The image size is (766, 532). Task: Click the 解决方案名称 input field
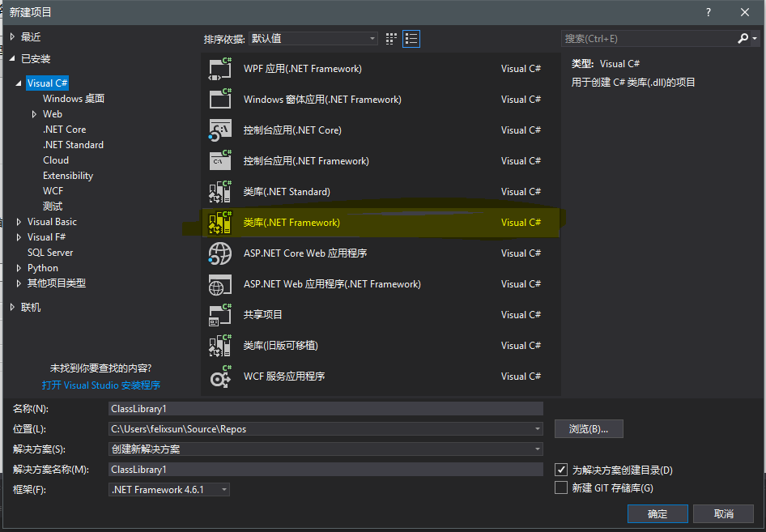[326, 470]
